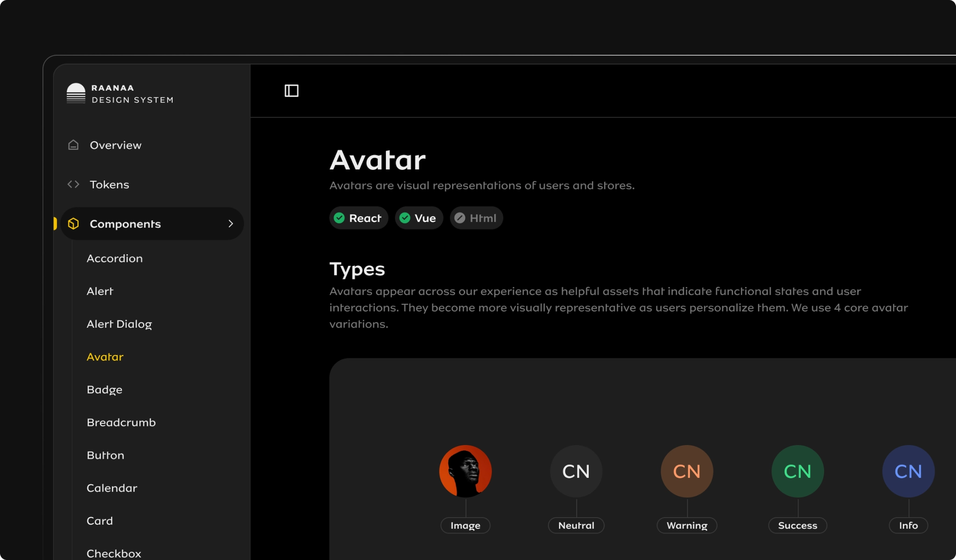
Task: Click the Components cube icon
Action: coord(73,224)
